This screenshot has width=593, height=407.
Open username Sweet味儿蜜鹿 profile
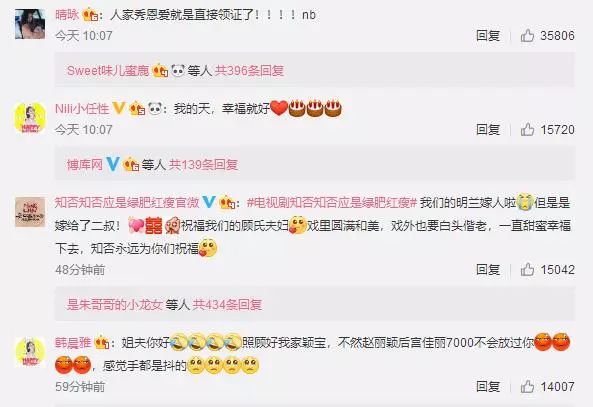tap(108, 71)
